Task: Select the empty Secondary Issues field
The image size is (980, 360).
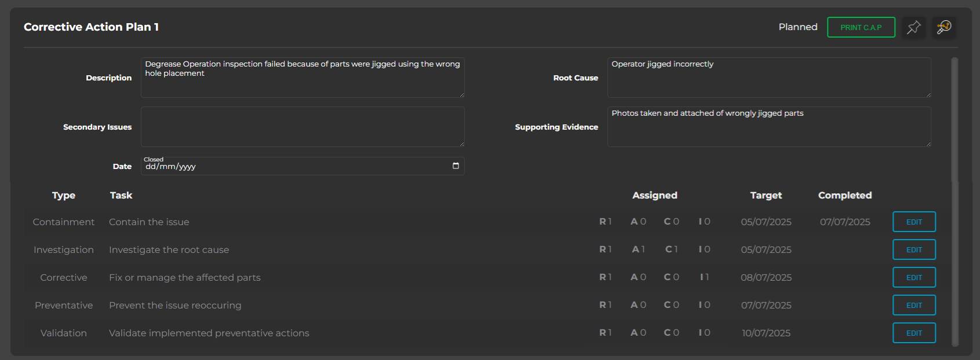Action: click(x=302, y=127)
